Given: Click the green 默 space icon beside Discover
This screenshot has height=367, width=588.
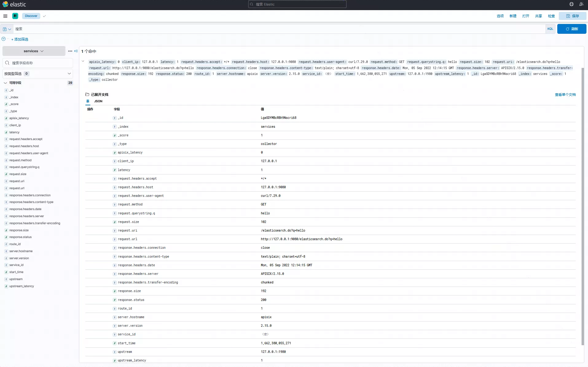Looking at the screenshot, I should coord(15,16).
